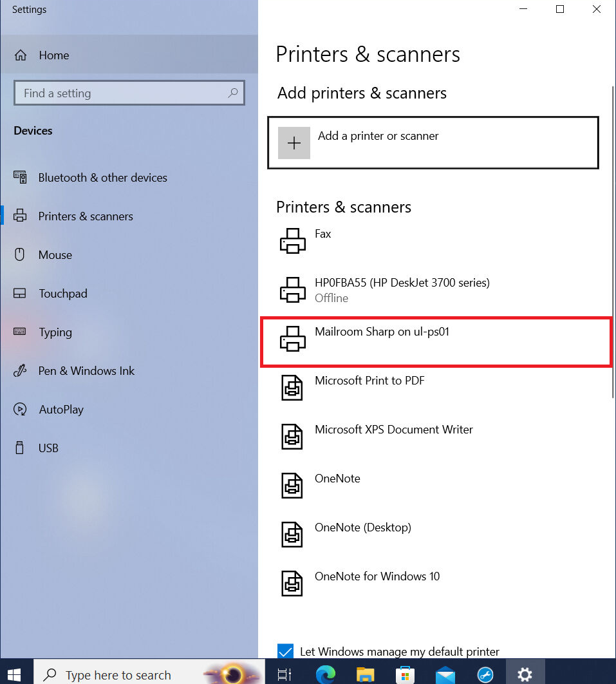Click the magnifier icon in Find a setting
Viewport: 616px width, 684px height.
(x=233, y=93)
